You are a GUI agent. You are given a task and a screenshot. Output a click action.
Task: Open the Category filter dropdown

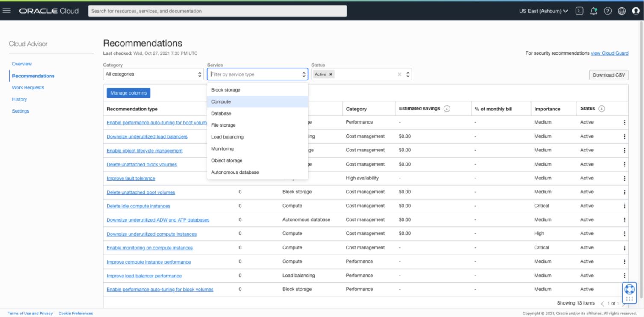coord(153,74)
